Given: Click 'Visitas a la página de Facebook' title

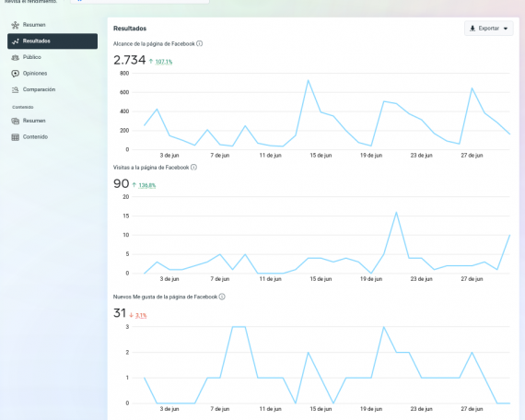Looking at the screenshot, I should coord(151,168).
